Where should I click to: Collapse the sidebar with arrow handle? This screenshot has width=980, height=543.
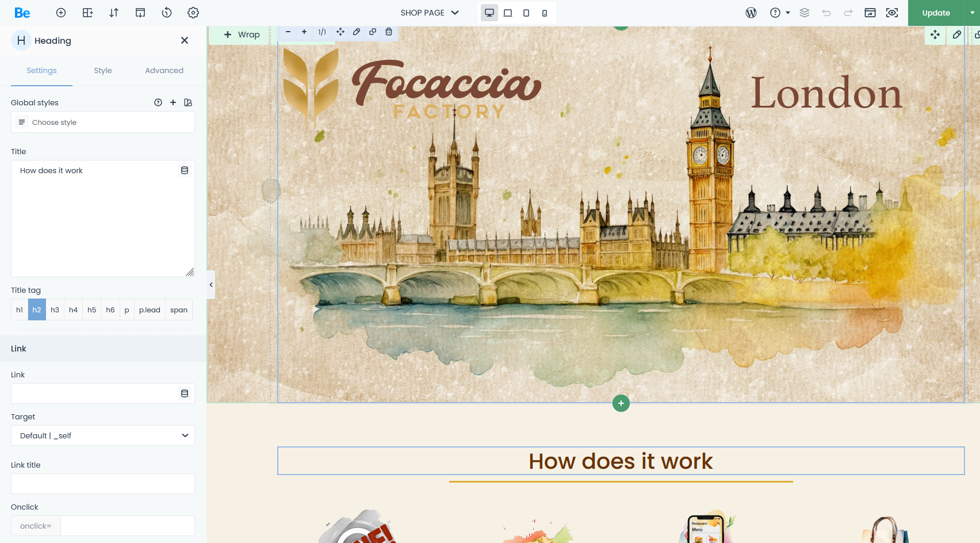(x=211, y=285)
